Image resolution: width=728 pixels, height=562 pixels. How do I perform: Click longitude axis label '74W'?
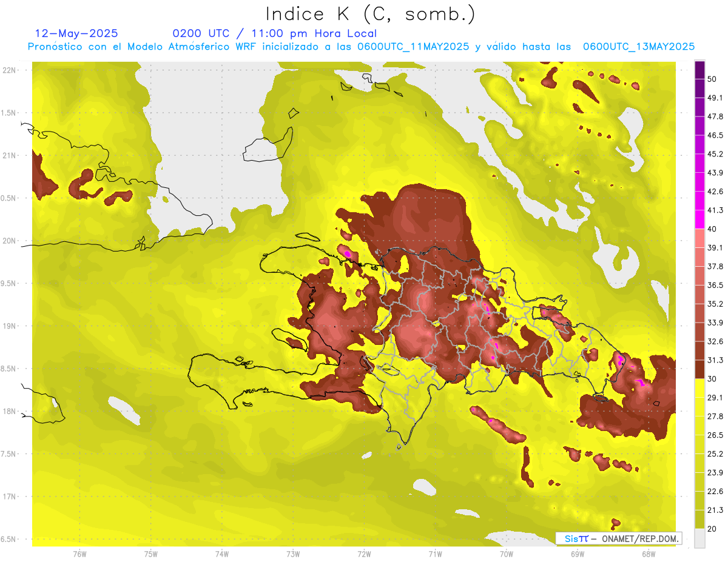[222, 554]
